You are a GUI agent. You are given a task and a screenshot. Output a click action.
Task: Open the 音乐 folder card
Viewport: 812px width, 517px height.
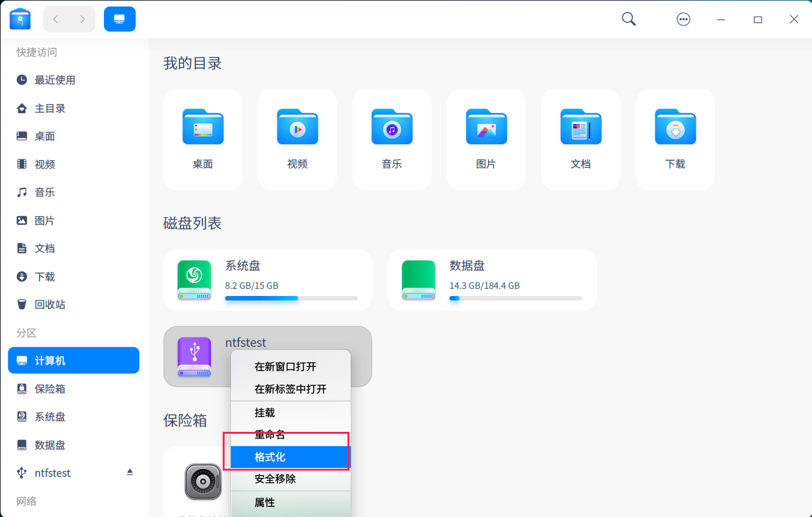point(392,139)
